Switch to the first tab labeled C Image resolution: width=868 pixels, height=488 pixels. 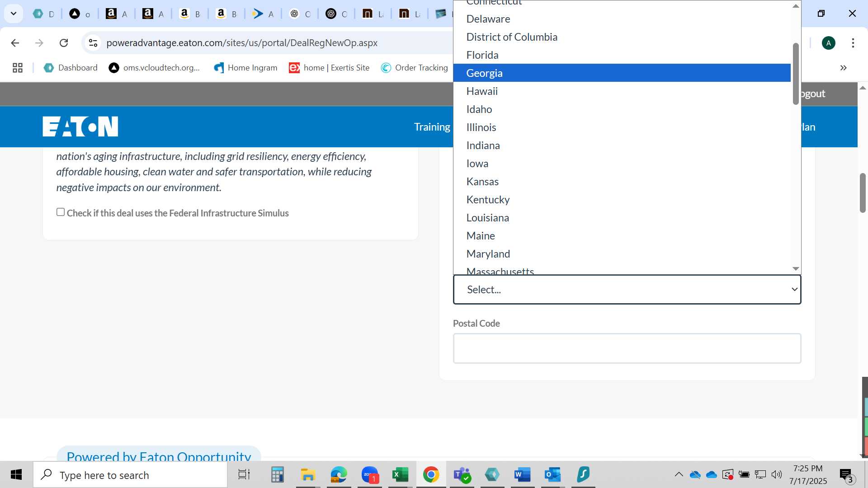click(x=300, y=14)
